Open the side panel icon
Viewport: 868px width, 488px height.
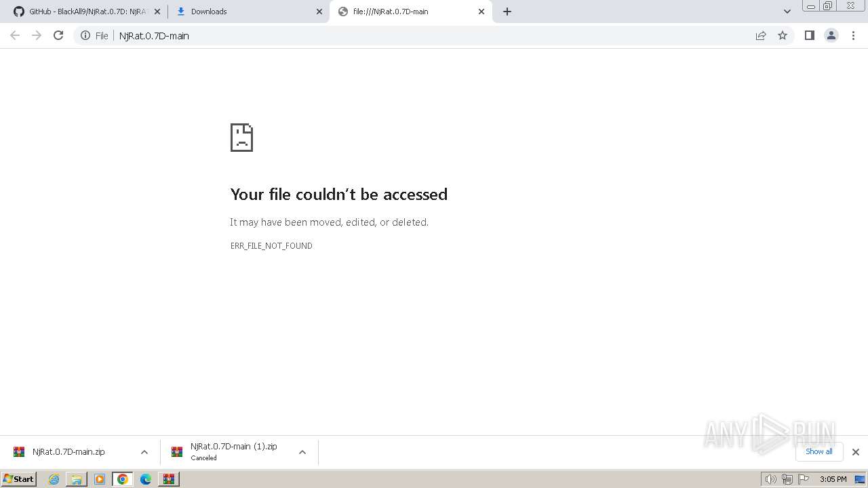tap(809, 35)
